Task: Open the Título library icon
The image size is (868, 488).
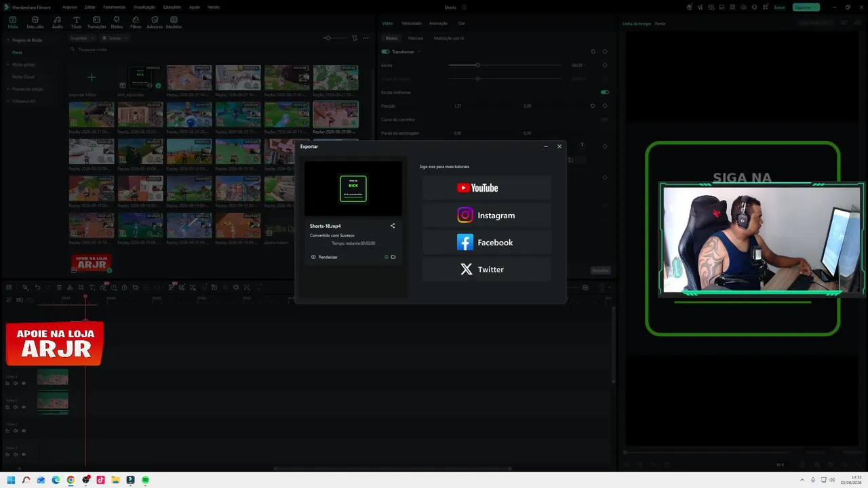Action: (x=76, y=22)
